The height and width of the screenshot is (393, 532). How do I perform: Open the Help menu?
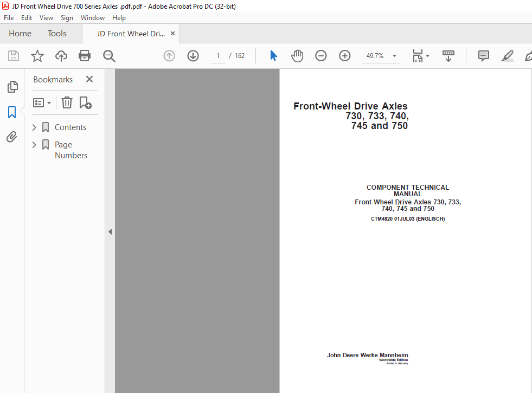point(119,18)
